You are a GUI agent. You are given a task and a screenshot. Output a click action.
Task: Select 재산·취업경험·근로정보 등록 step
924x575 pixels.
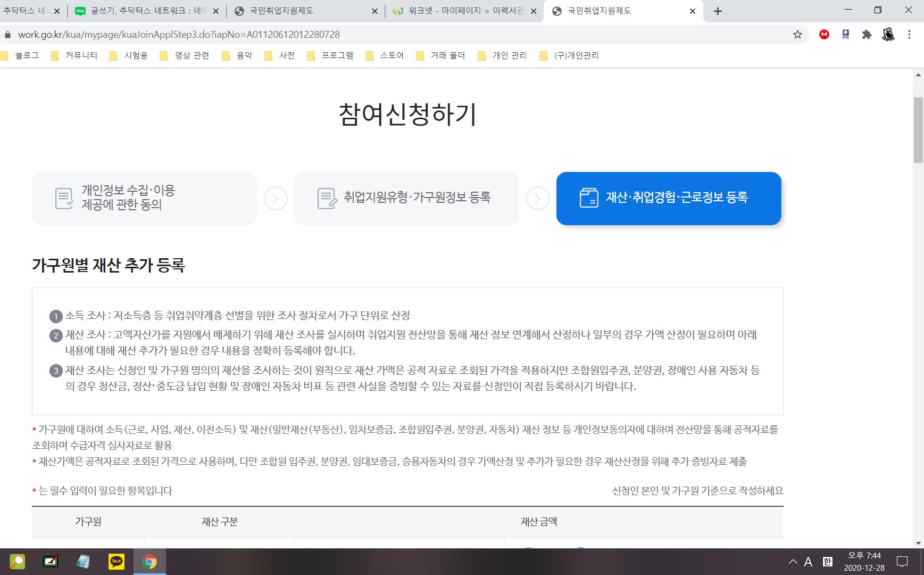tap(669, 198)
